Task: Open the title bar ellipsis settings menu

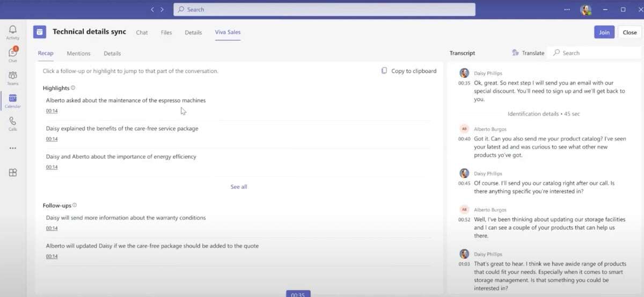Action: tap(567, 10)
